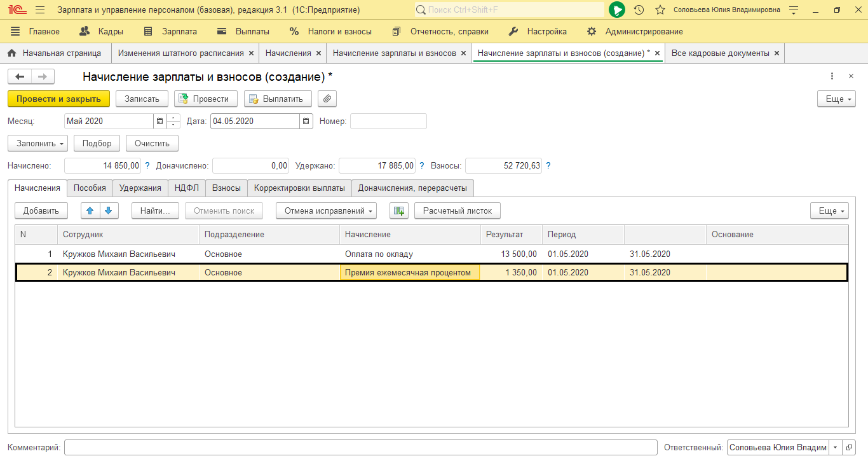
Task: Move row down with blue down arrow
Action: (109, 211)
